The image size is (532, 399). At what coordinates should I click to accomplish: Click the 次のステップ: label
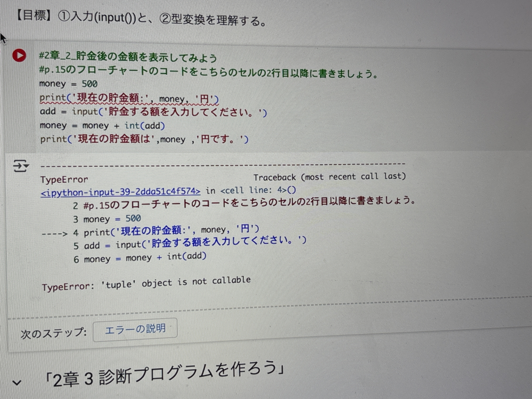coord(54,333)
